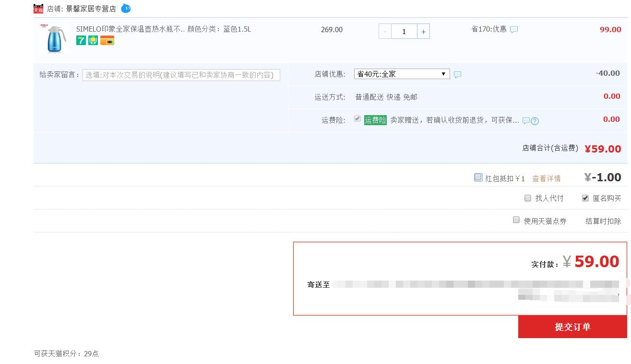The height and width of the screenshot is (364, 631).
Task: Click the 0.00 amount in the 运费险 row
Action: [x=612, y=119]
